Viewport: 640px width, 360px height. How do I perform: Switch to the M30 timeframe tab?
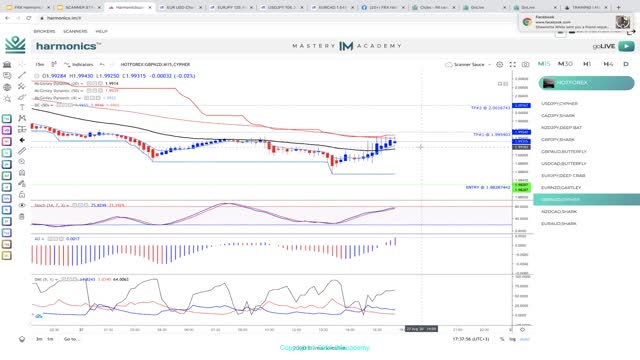(x=565, y=64)
